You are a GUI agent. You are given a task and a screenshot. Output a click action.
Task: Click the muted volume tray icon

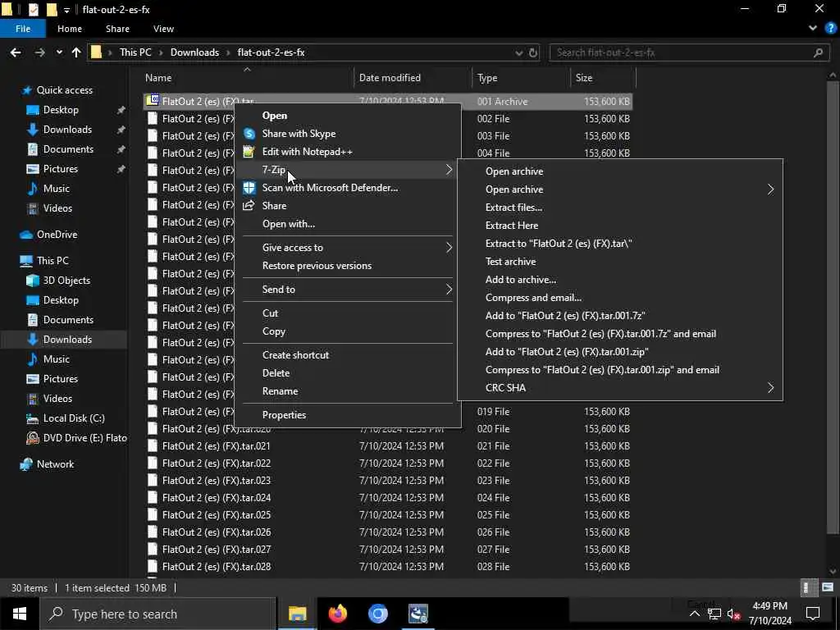tap(733, 614)
